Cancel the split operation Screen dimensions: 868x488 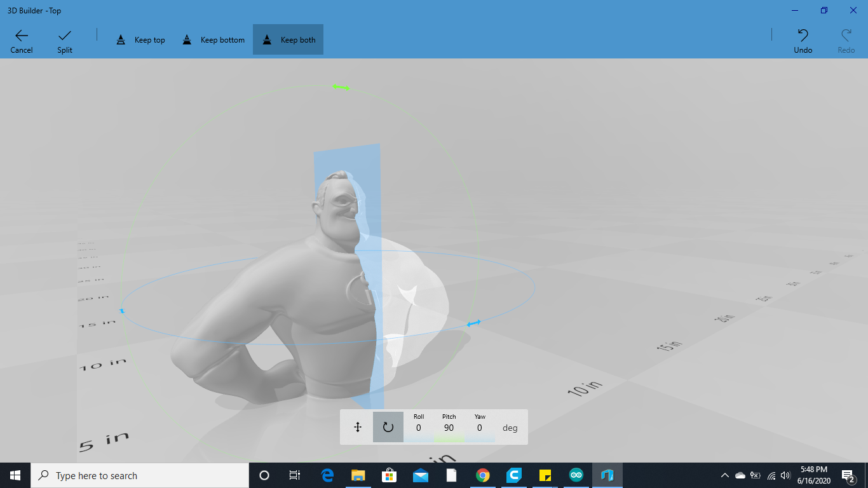point(21,39)
